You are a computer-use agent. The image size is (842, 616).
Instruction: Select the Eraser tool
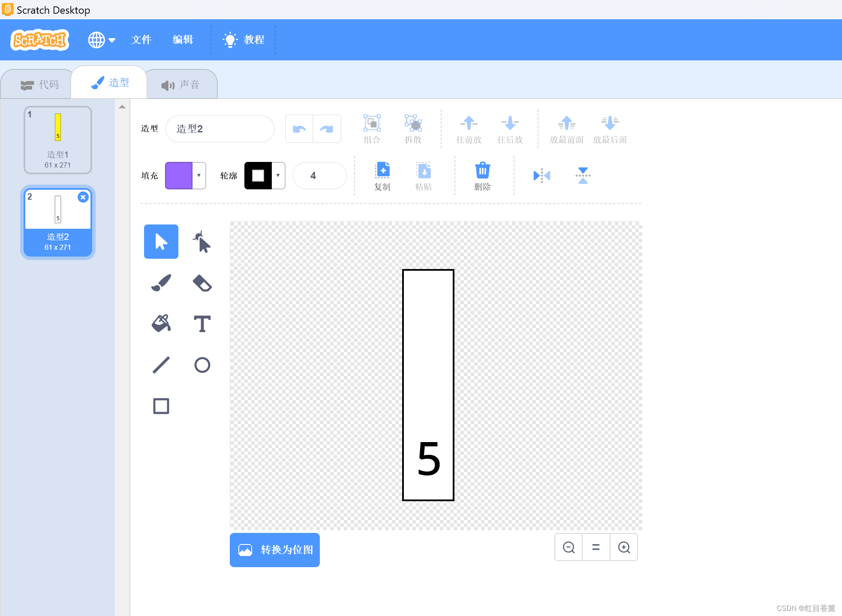202,283
